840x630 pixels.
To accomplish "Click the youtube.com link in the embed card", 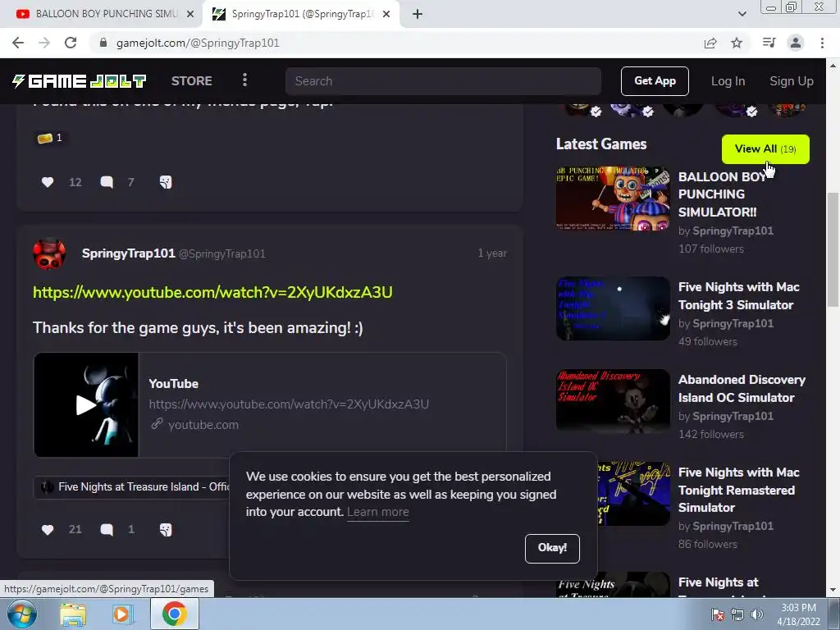I will coord(203,425).
